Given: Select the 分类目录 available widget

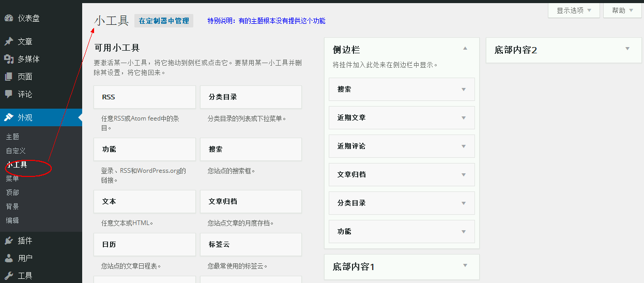Looking at the screenshot, I should [251, 97].
